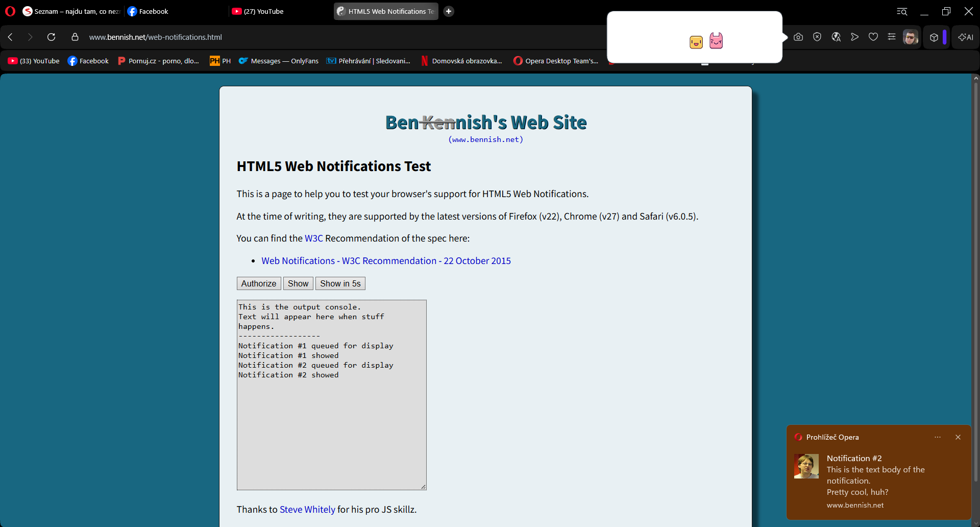Open the Messages — OnlyFans bookmark
This screenshot has height=527, width=980.
tap(279, 61)
